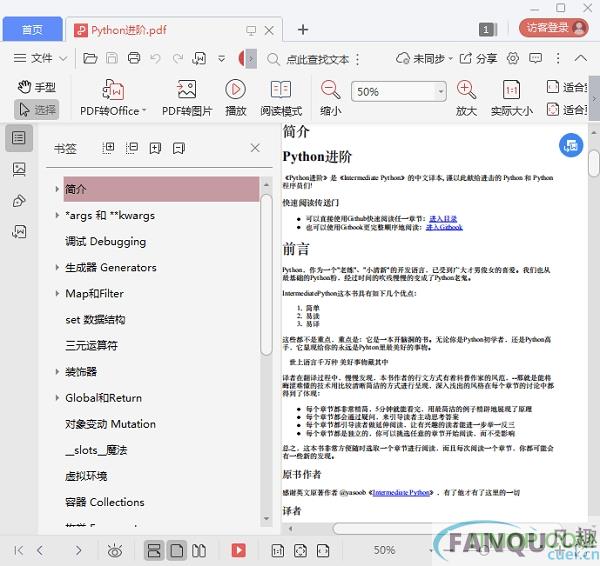
Task: Open the 文件 menu
Action: pos(40,58)
